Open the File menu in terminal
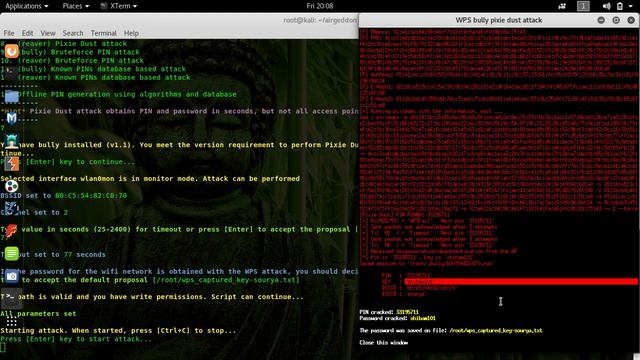This screenshot has width=640, height=360. pos(9,33)
